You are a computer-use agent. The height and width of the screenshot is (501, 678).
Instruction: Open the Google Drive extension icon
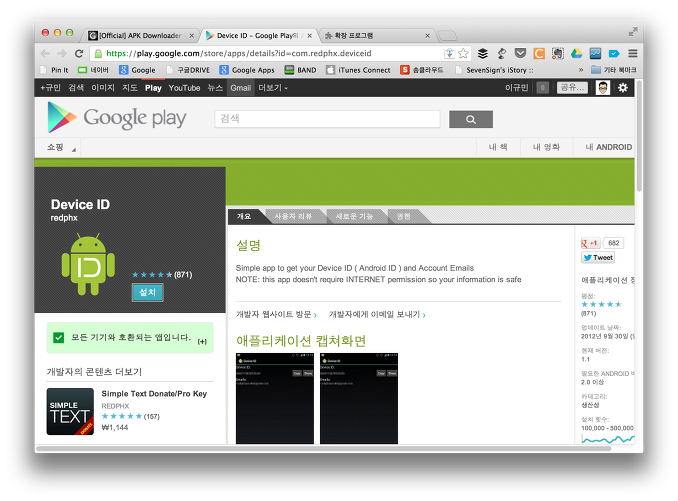click(x=576, y=53)
